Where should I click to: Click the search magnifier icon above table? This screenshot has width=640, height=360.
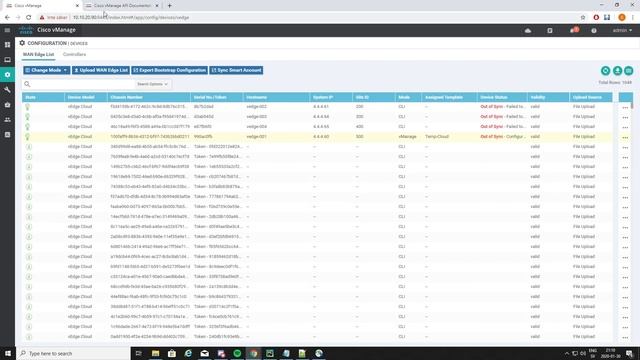27,84
